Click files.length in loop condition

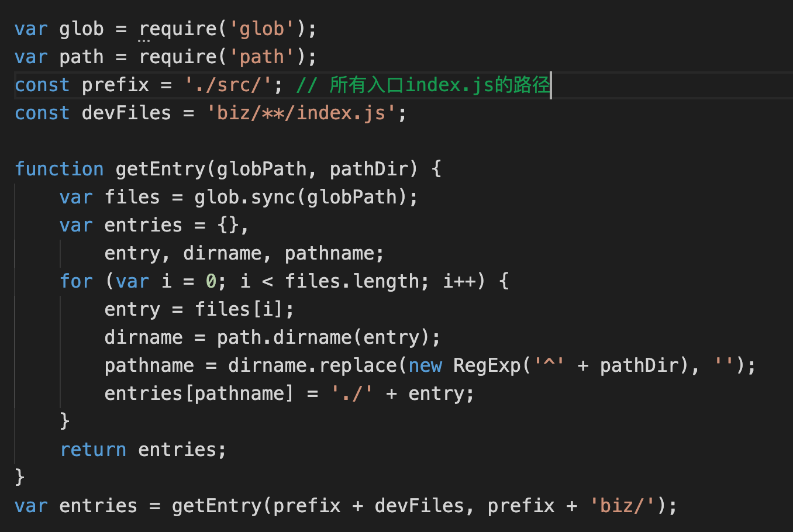tap(351, 281)
